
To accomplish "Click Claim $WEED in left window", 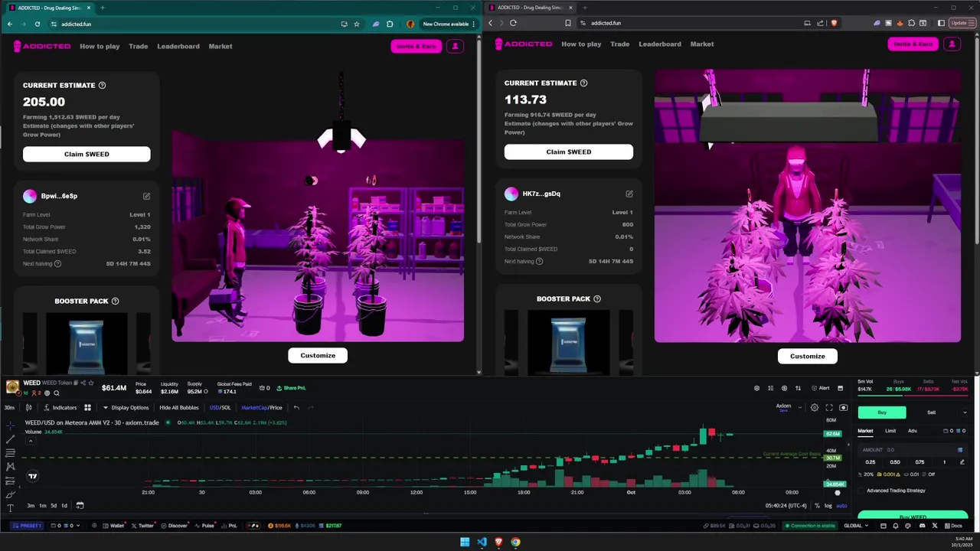I will click(87, 154).
